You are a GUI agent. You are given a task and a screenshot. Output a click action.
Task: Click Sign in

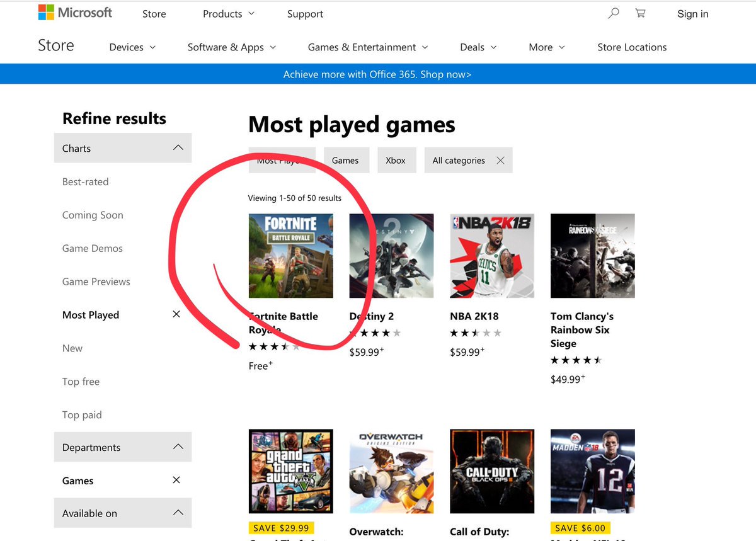click(692, 14)
